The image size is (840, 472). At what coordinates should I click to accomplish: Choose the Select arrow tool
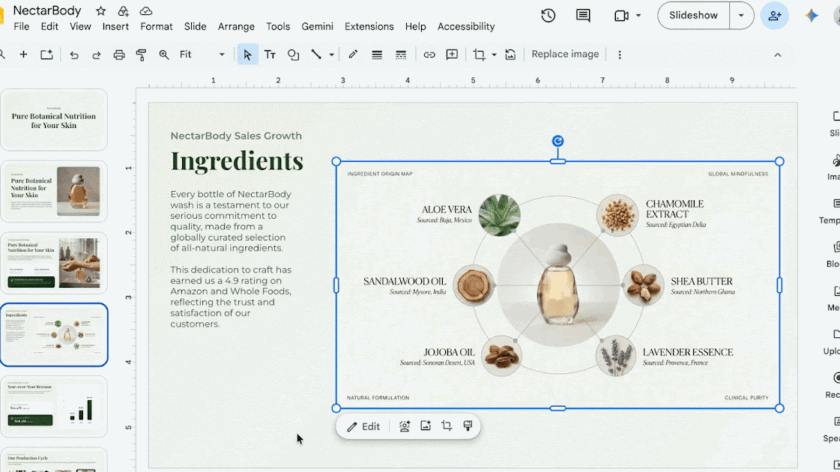pos(247,55)
